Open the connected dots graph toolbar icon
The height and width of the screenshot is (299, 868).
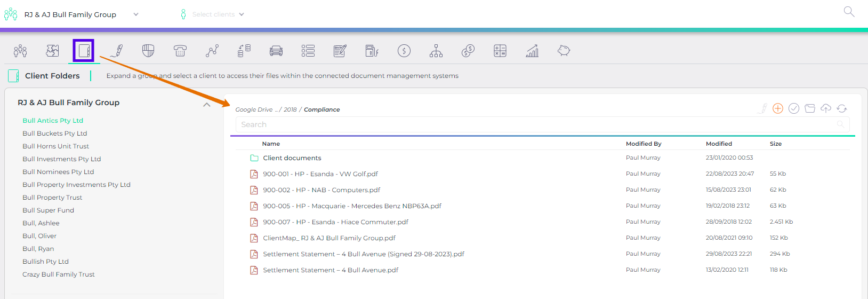(x=212, y=51)
